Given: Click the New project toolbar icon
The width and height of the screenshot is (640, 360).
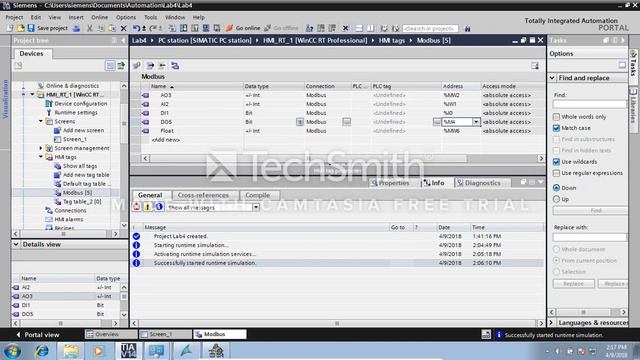Looking at the screenshot, I should pos(10,28).
